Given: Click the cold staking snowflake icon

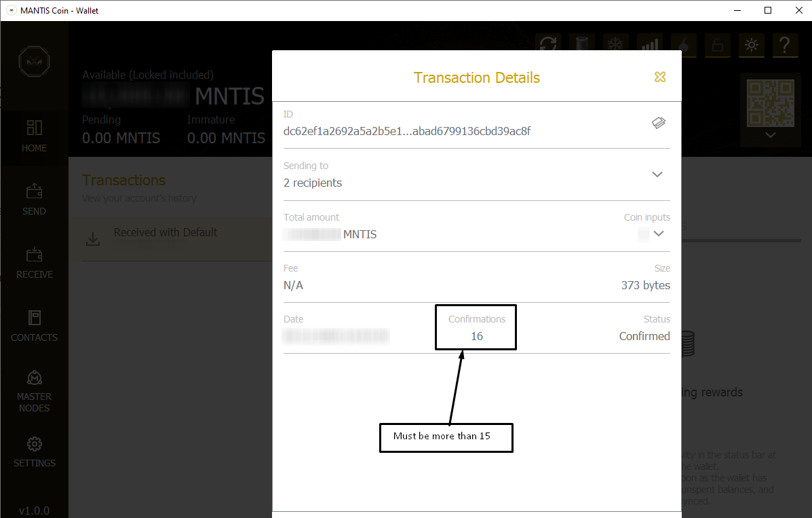Looking at the screenshot, I should (x=615, y=45).
